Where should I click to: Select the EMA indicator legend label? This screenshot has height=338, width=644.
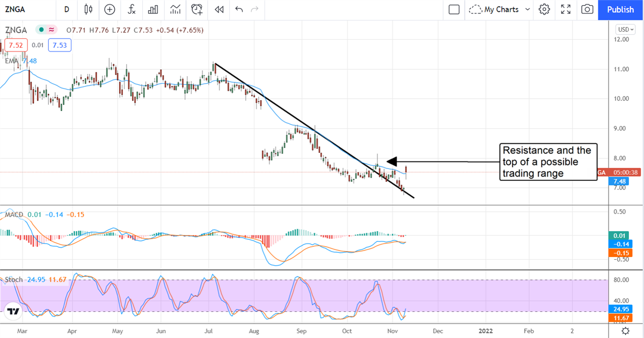click(x=12, y=61)
